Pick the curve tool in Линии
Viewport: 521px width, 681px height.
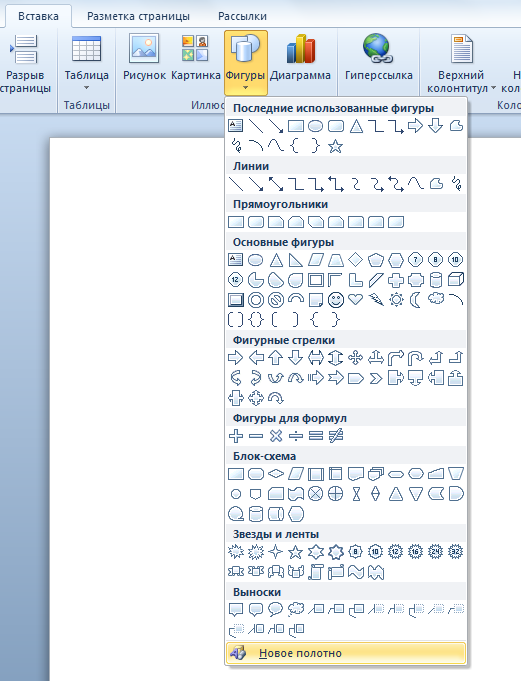pos(416,184)
